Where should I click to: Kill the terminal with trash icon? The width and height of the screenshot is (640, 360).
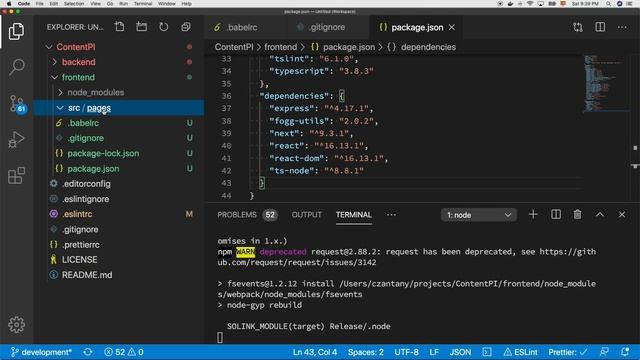[x=578, y=215]
